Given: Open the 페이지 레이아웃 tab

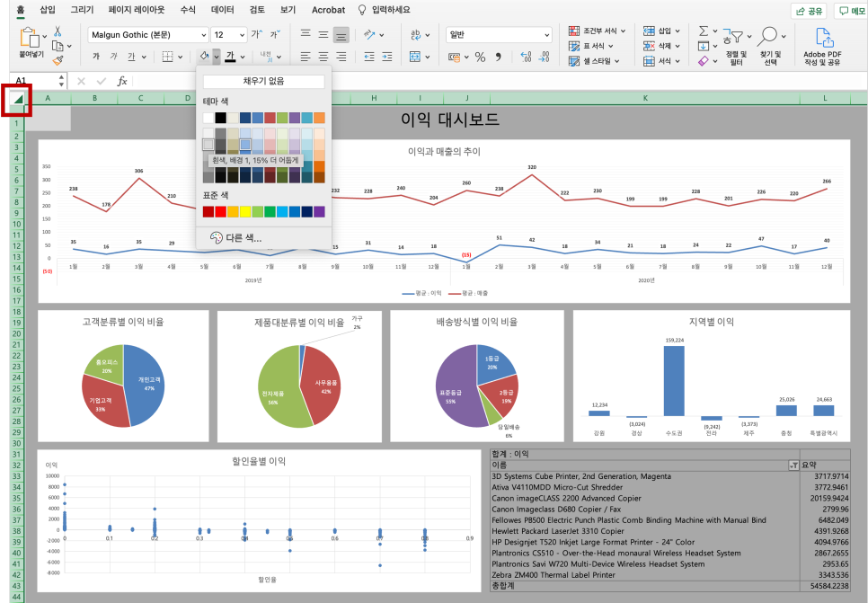Looking at the screenshot, I should [x=137, y=9].
